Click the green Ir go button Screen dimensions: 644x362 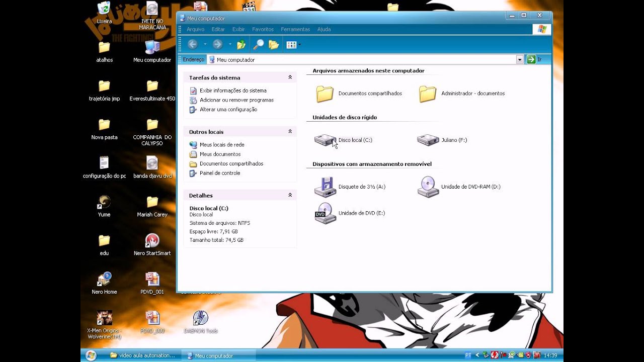coord(534,59)
